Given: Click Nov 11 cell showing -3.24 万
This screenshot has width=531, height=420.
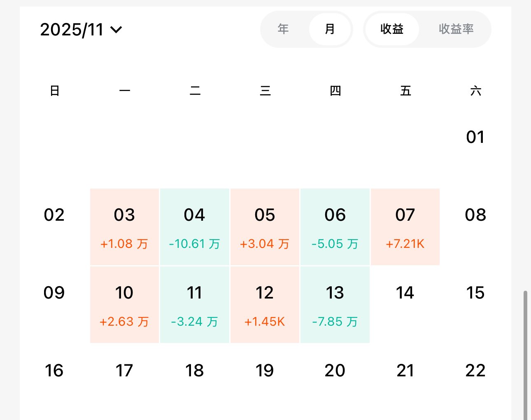Looking at the screenshot, I should [194, 305].
